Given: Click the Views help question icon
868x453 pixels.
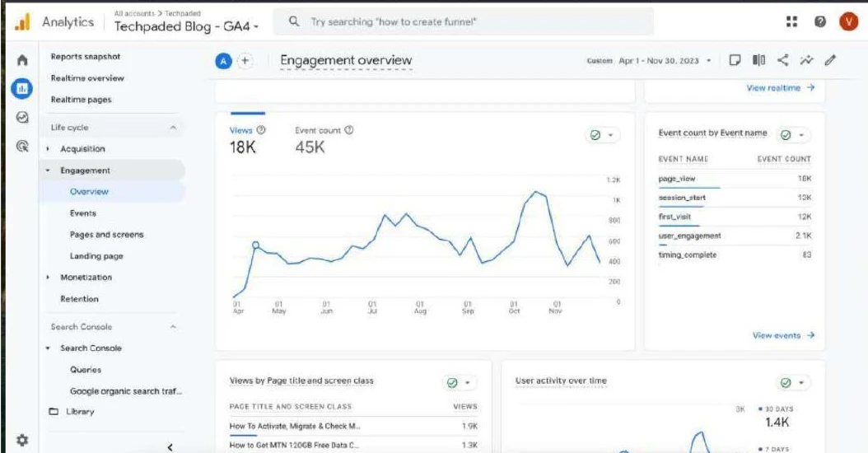Looking at the screenshot, I should point(261,130).
